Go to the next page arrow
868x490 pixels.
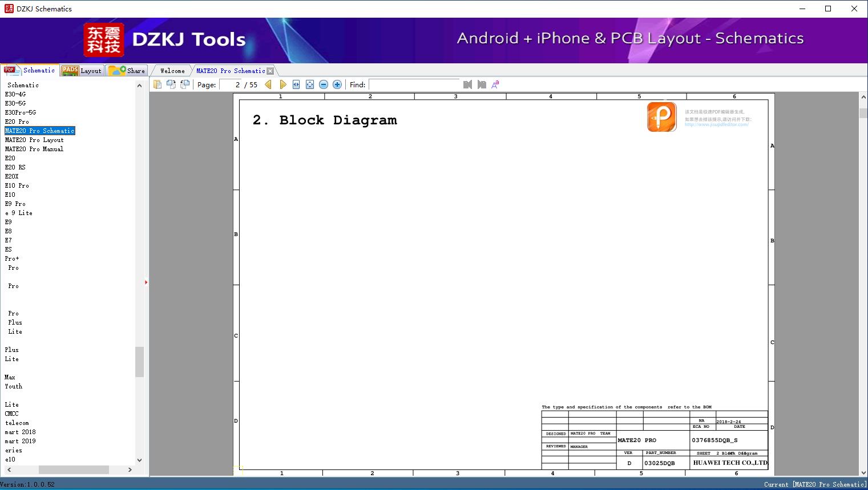click(x=283, y=84)
